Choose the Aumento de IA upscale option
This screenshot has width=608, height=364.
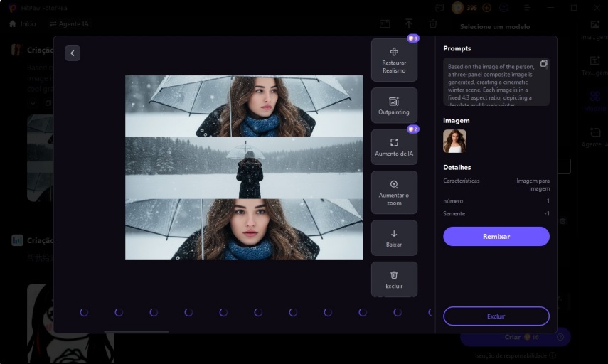(x=394, y=147)
